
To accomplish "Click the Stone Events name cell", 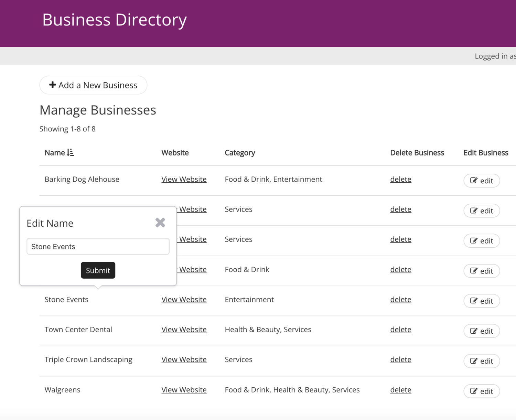I will [66, 299].
